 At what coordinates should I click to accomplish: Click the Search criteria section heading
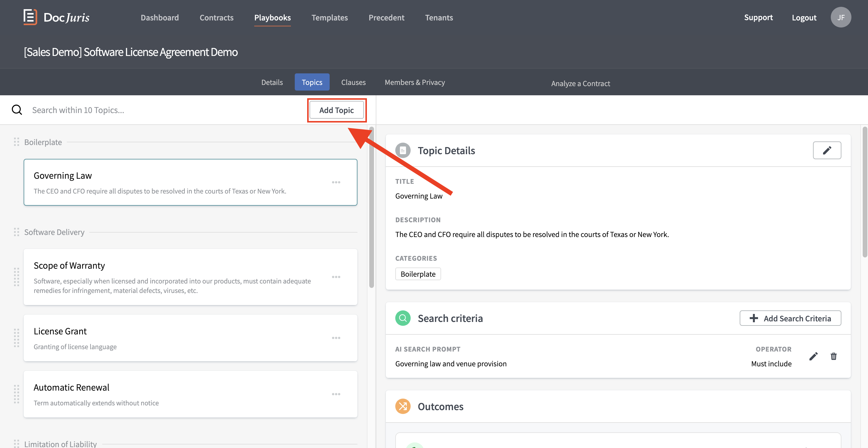[450, 318]
